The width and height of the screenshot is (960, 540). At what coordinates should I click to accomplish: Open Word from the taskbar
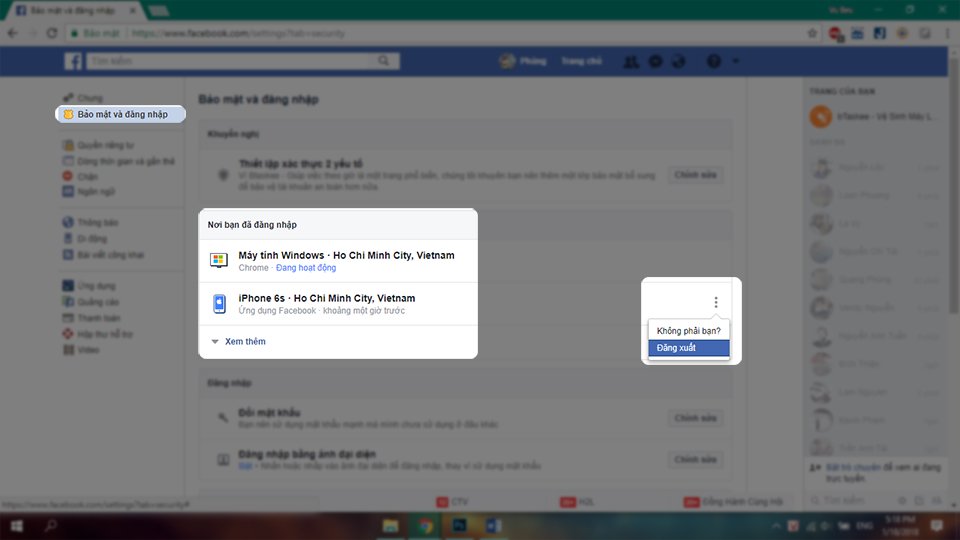click(x=493, y=526)
